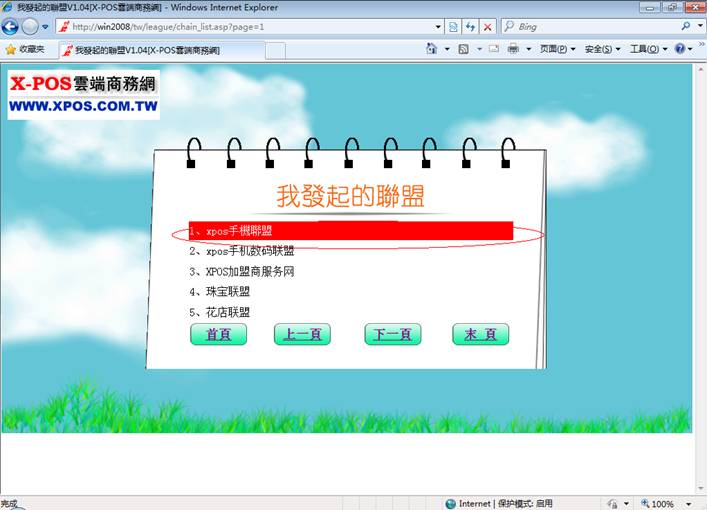This screenshot has width=707, height=510.
Task: Click the Print icon in command bar
Action: click(x=513, y=49)
